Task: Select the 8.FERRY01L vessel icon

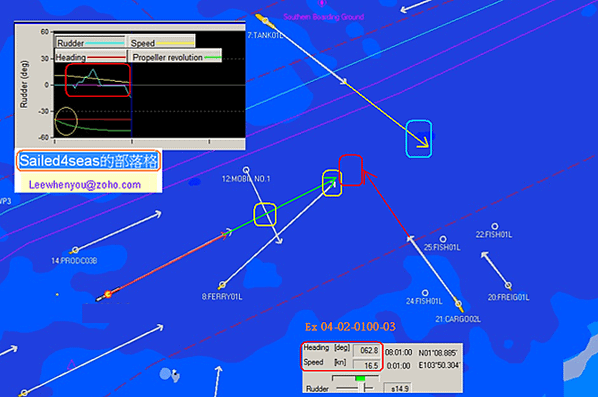Action: 222,284
